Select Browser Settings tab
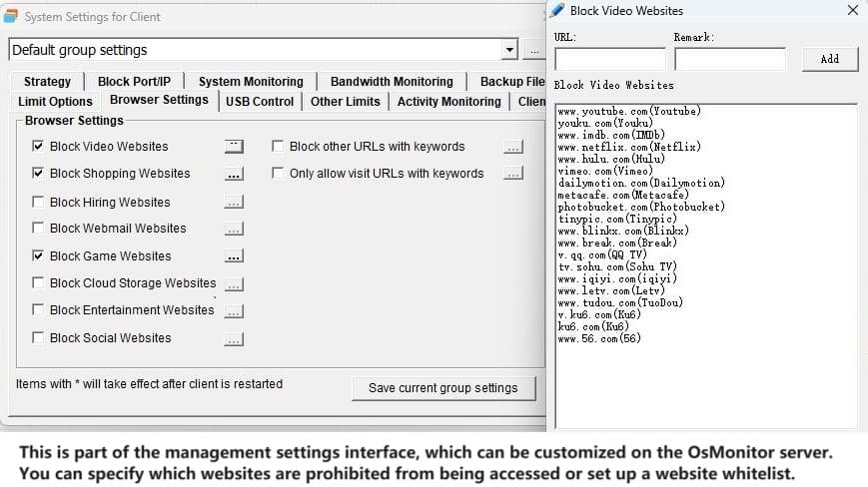Screen dimensions: 868x487 (160, 100)
